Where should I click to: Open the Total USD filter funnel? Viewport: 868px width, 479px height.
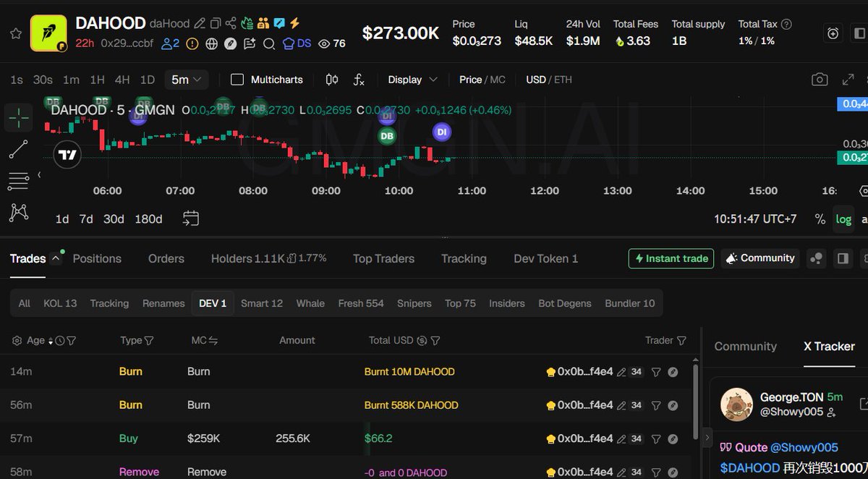(435, 340)
